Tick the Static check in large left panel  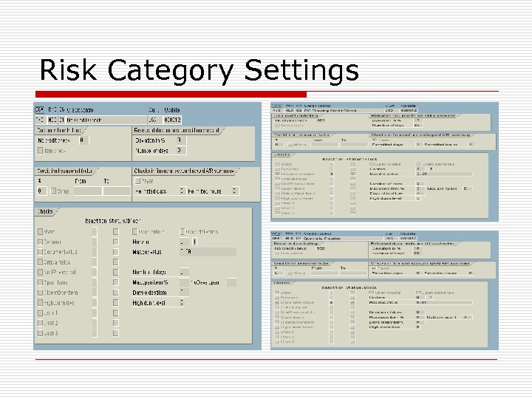pyautogui.click(x=41, y=232)
